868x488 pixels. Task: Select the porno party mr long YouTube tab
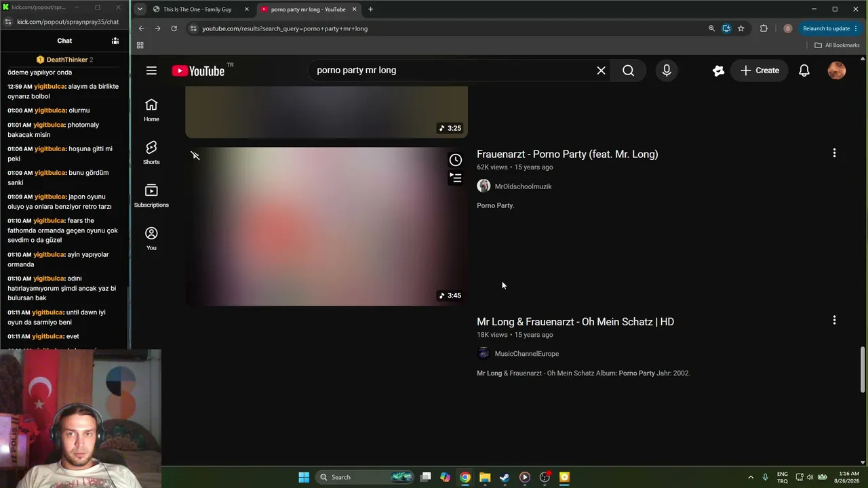(x=309, y=9)
